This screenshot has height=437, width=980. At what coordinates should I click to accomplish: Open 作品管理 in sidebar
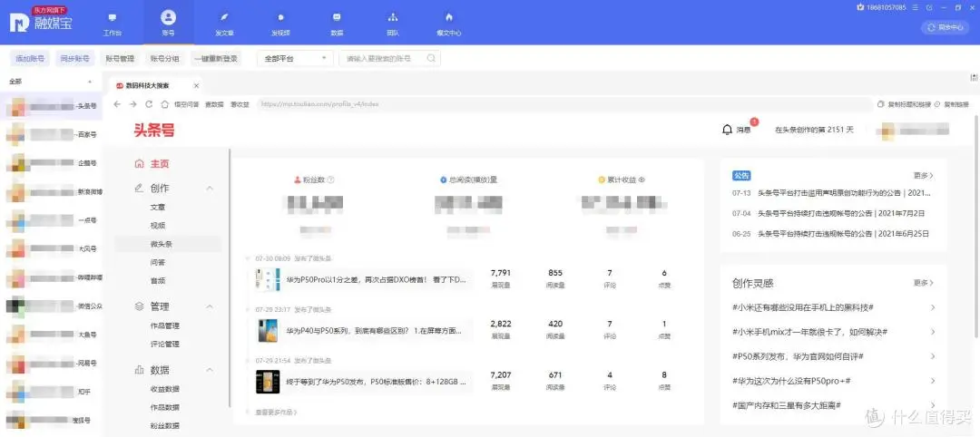pos(165,325)
